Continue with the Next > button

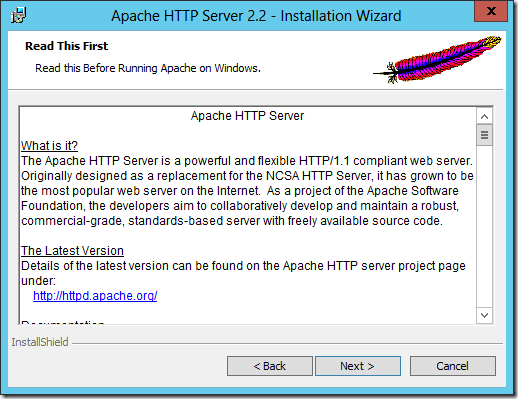[358, 366]
